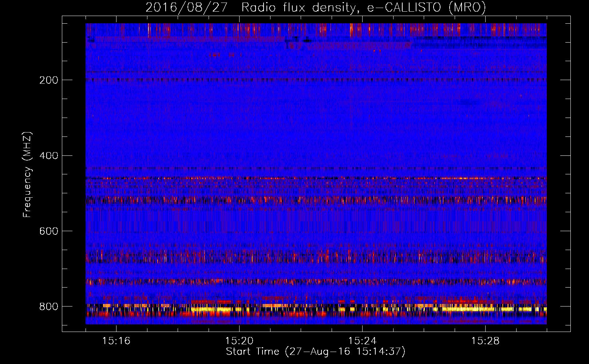Click the 'Frequency (MHZ)' axis label
Viewport: 589px width, 364px height.
[27, 174]
